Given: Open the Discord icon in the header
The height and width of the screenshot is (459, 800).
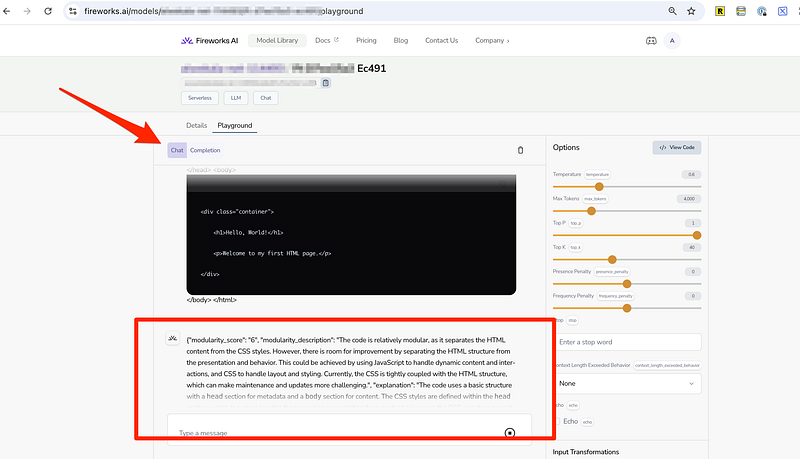Looking at the screenshot, I should (651, 41).
